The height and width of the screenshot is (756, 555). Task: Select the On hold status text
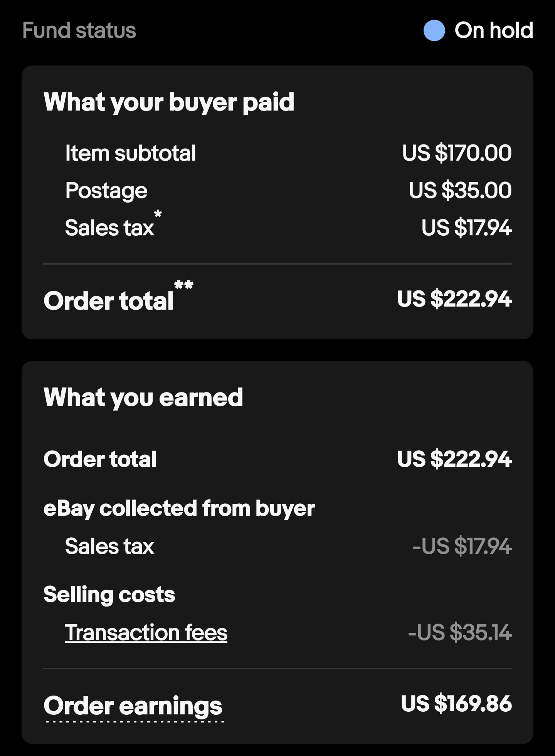[x=494, y=30]
